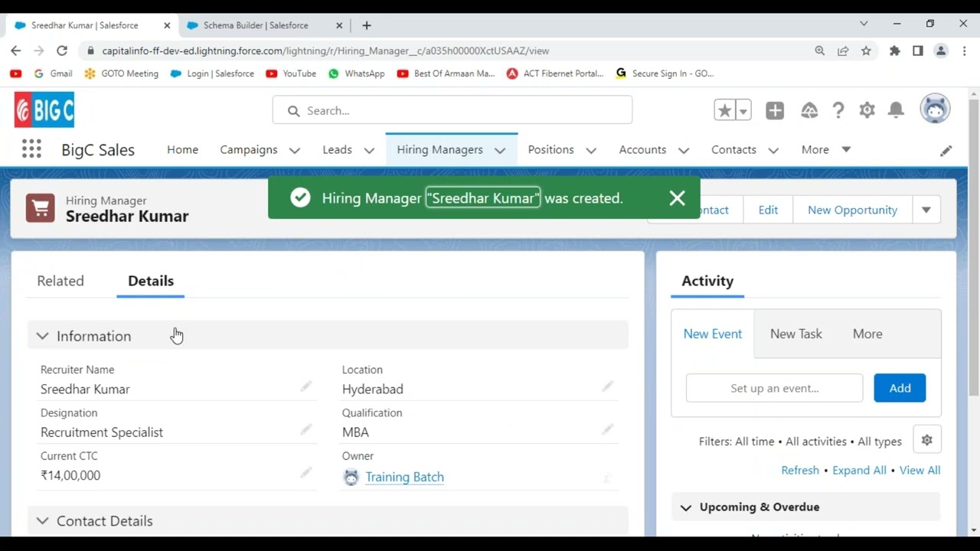Collapse the Contact Details section
Image resolution: width=980 pixels, height=551 pixels.
pos(42,521)
